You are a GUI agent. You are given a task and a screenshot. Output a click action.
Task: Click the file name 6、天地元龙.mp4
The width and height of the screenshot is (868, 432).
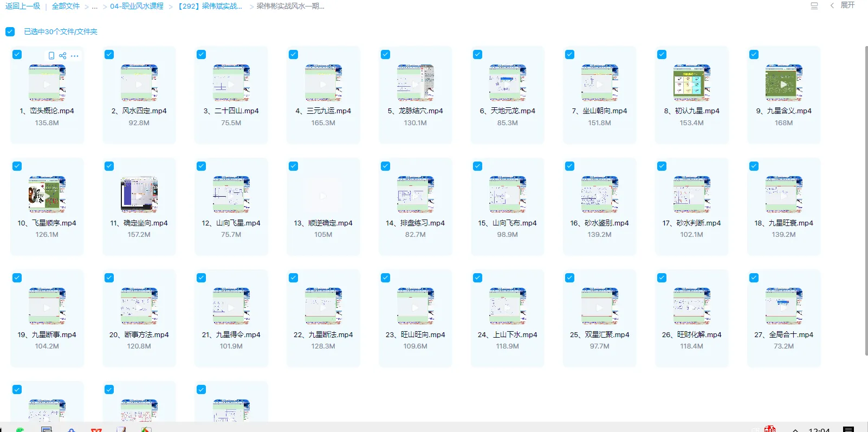point(508,111)
